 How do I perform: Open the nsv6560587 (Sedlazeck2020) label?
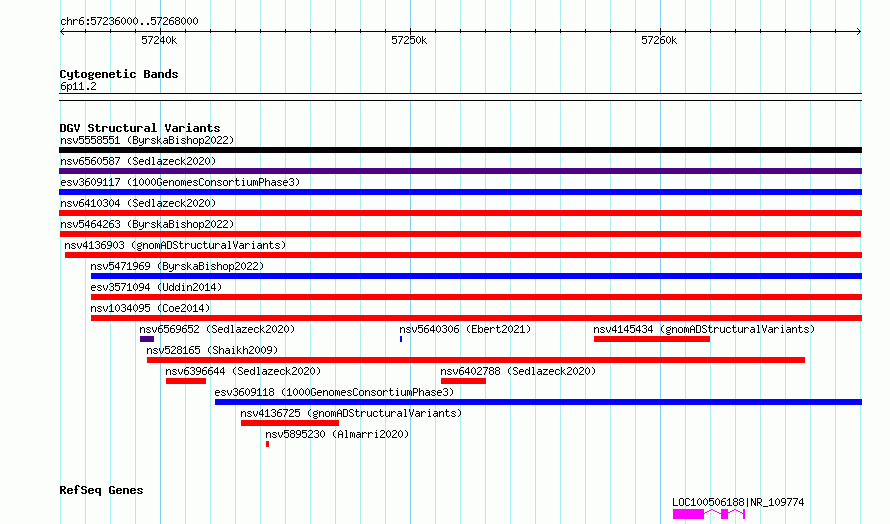(138, 161)
